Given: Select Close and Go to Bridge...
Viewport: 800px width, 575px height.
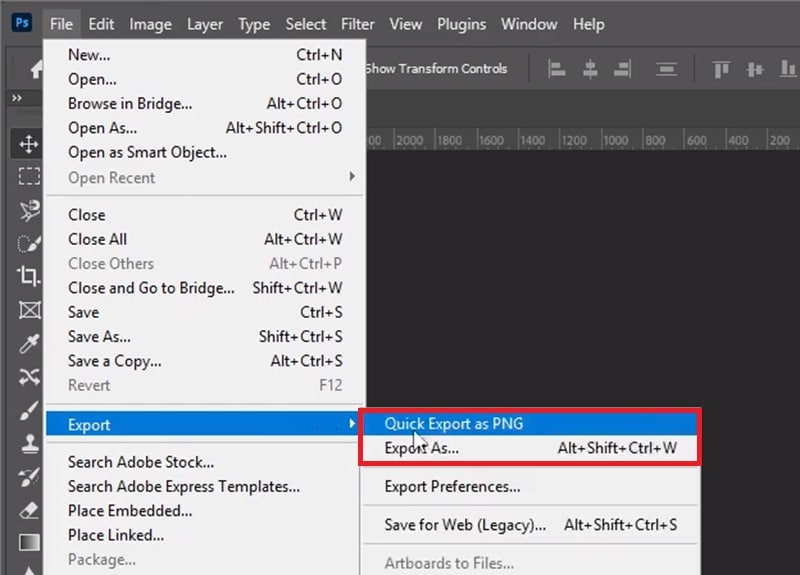Looking at the screenshot, I should click(205, 288).
